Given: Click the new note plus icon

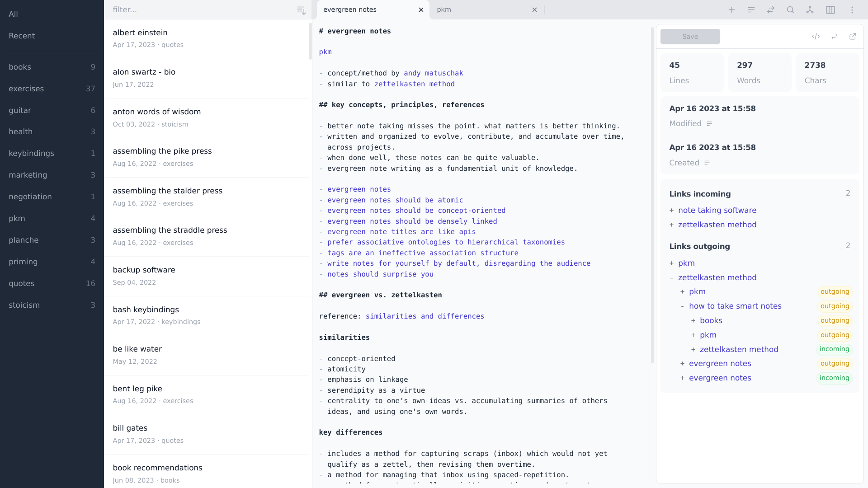Looking at the screenshot, I should pos(731,9).
